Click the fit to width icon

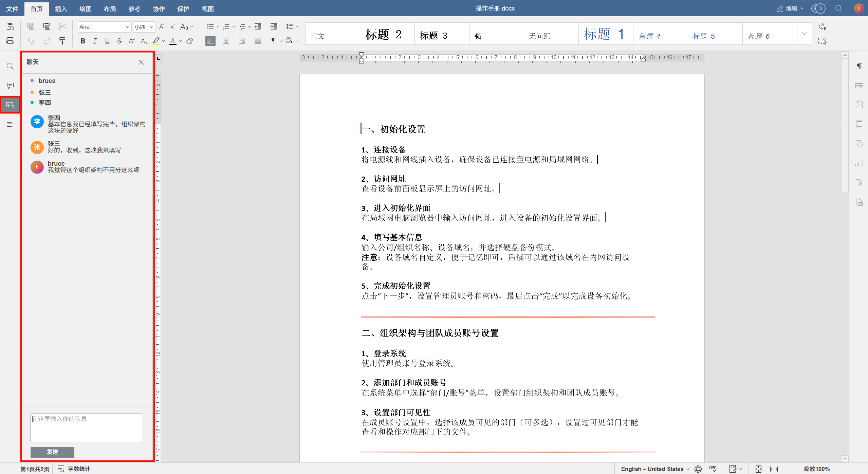[x=774, y=469]
